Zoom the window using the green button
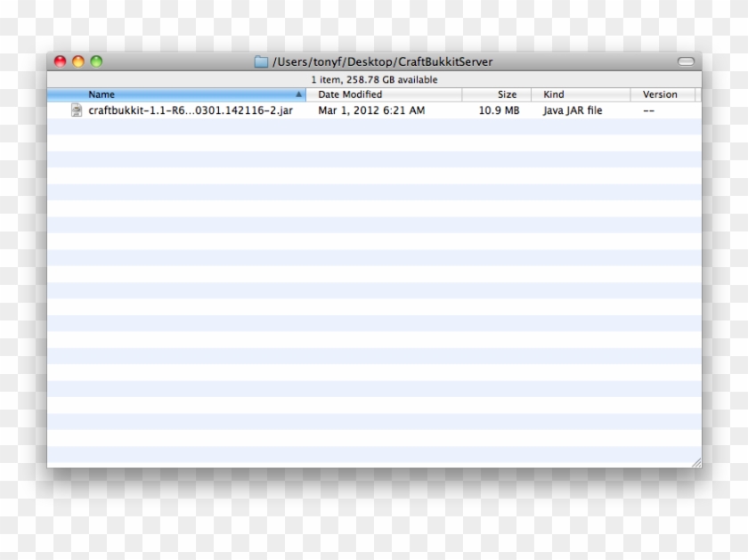Image resolution: width=748 pixels, height=560 pixels. coord(96,61)
